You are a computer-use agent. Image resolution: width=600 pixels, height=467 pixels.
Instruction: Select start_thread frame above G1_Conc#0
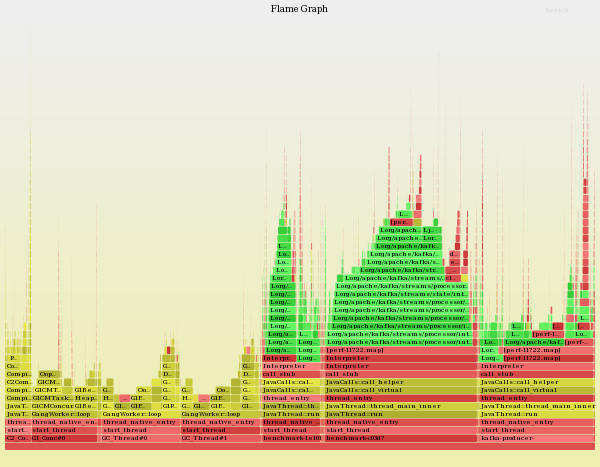click(64, 430)
